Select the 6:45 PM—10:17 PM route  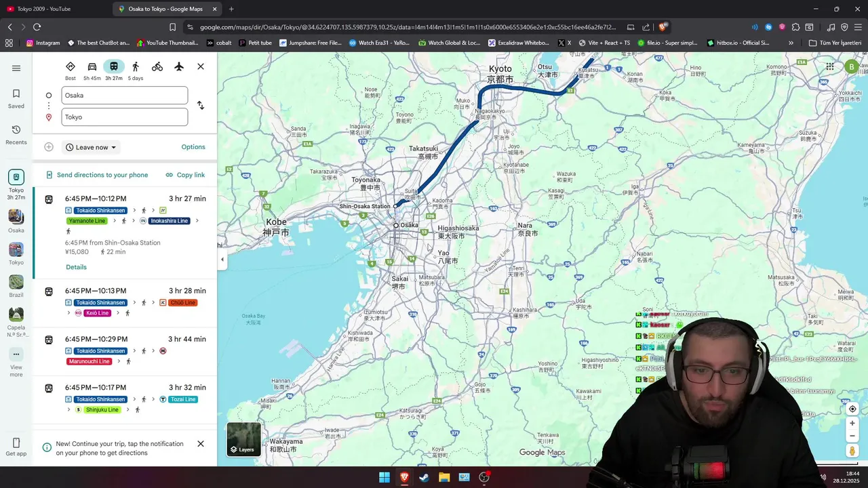(x=125, y=399)
